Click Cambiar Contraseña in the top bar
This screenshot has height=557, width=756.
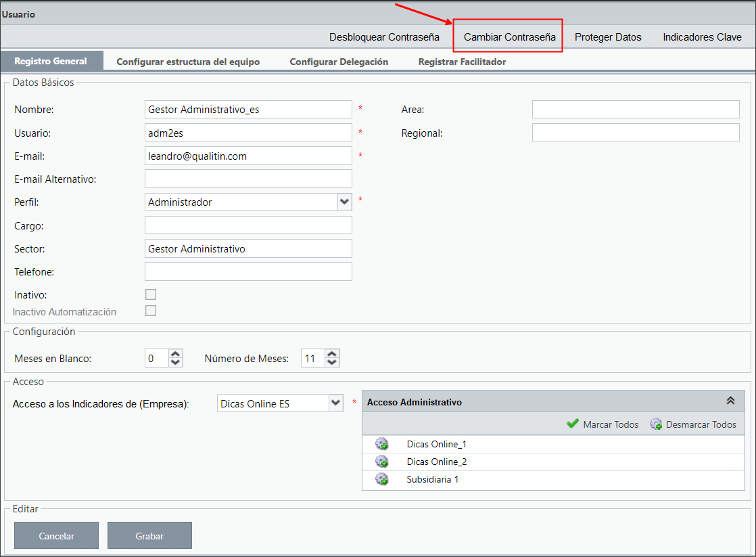tap(510, 37)
